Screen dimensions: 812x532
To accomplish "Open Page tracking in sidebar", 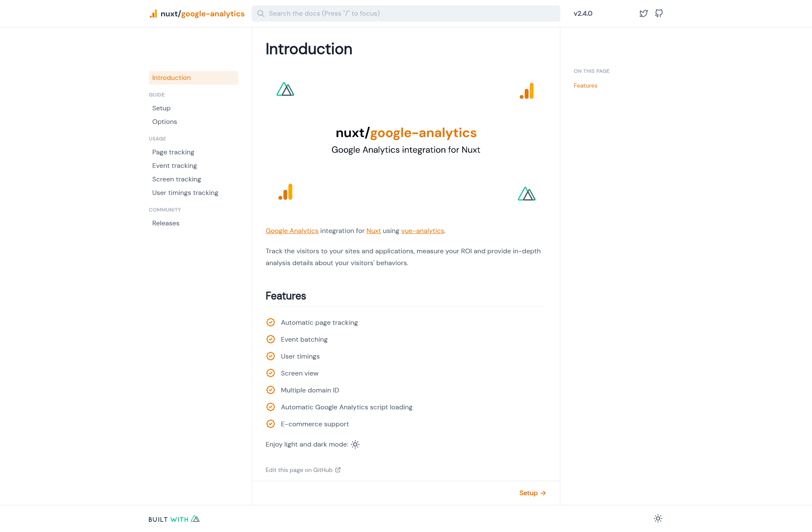I will pos(173,152).
